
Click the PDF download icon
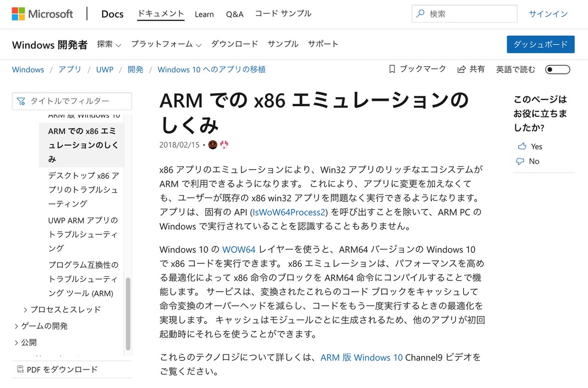pyautogui.click(x=20, y=369)
